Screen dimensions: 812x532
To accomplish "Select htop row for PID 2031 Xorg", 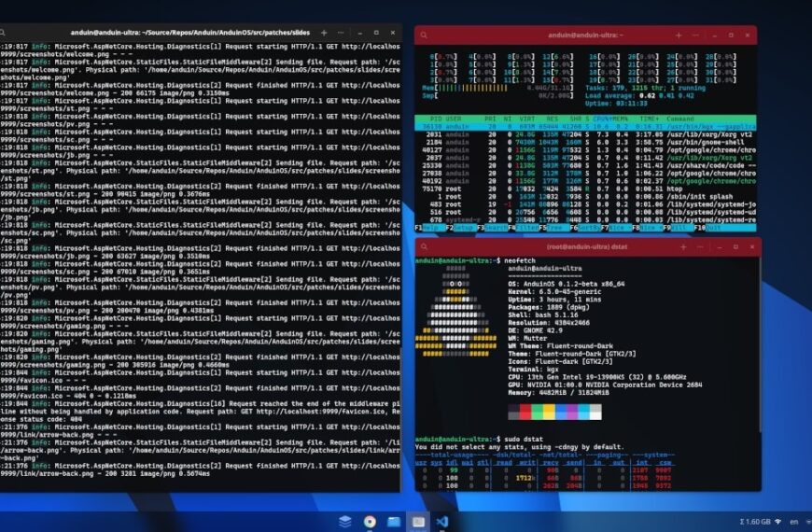I will pyautogui.click(x=585, y=134).
